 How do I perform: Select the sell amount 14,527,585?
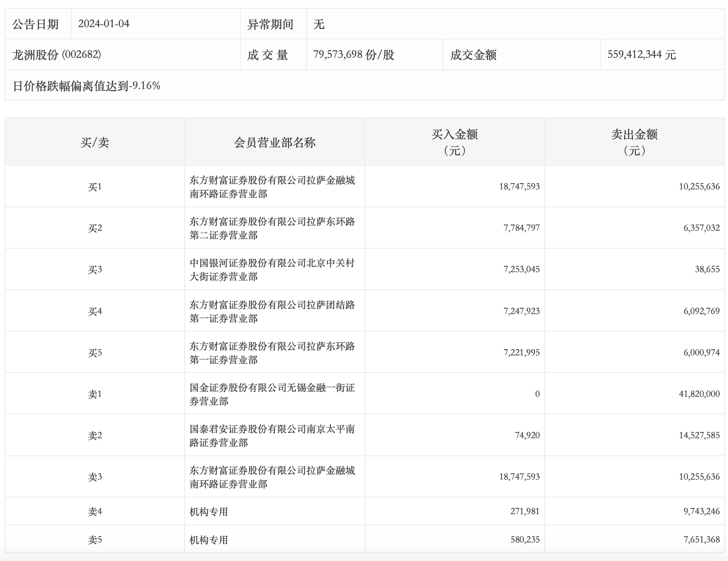point(699,435)
